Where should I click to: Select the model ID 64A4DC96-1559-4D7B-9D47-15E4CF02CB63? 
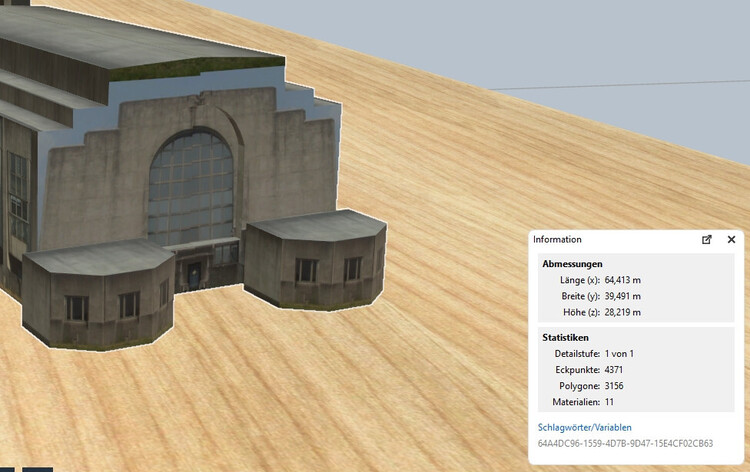625,443
